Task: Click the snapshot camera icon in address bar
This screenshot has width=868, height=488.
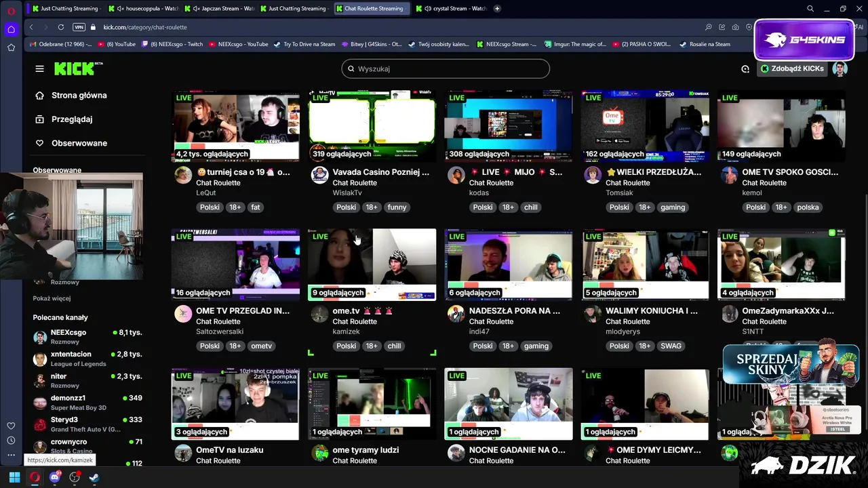Action: click(736, 27)
